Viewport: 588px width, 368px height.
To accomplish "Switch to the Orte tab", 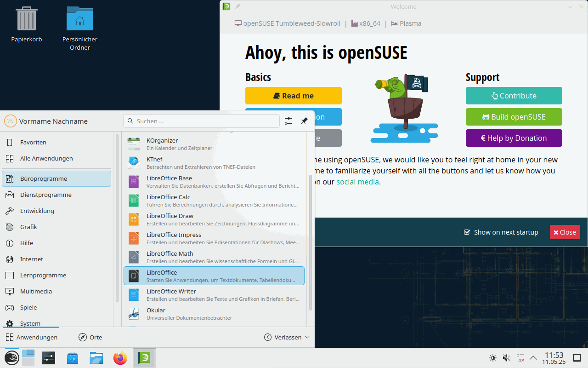I will [x=90, y=337].
